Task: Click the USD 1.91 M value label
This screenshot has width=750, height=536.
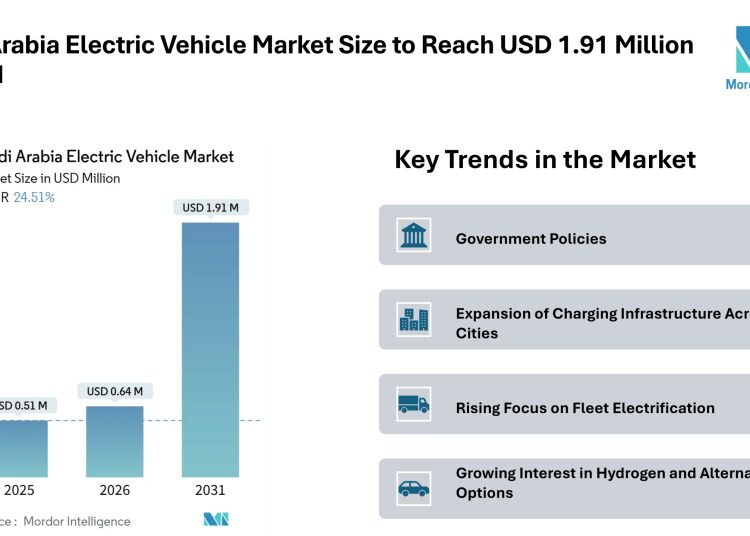Action: point(210,208)
